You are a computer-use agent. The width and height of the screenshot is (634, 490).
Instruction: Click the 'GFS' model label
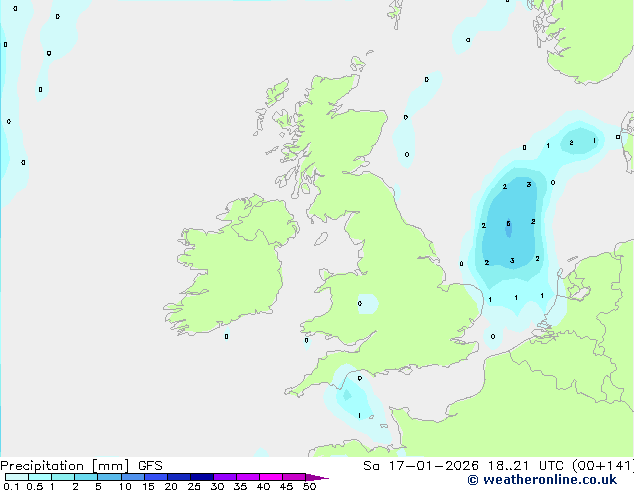(x=150, y=466)
